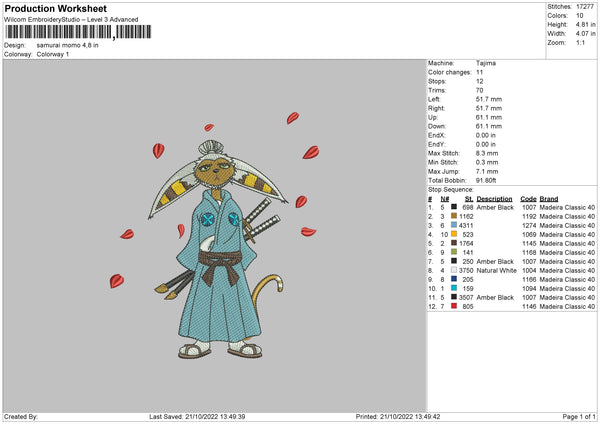The image size is (600, 424).
Task: Click the red swatch in stop 12
Action: coord(454,306)
